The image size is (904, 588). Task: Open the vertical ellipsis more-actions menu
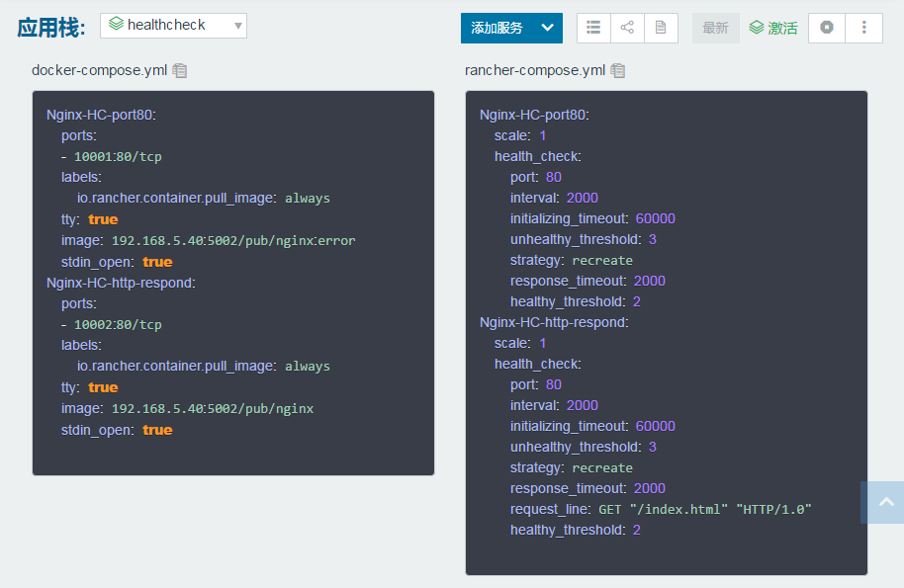pyautogui.click(x=864, y=28)
